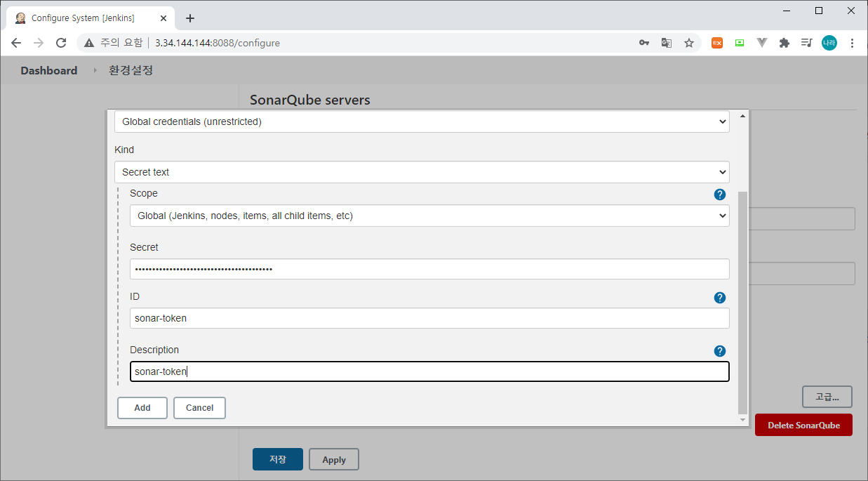868x481 pixels.
Task: Click the Kind label
Action: [124, 150]
